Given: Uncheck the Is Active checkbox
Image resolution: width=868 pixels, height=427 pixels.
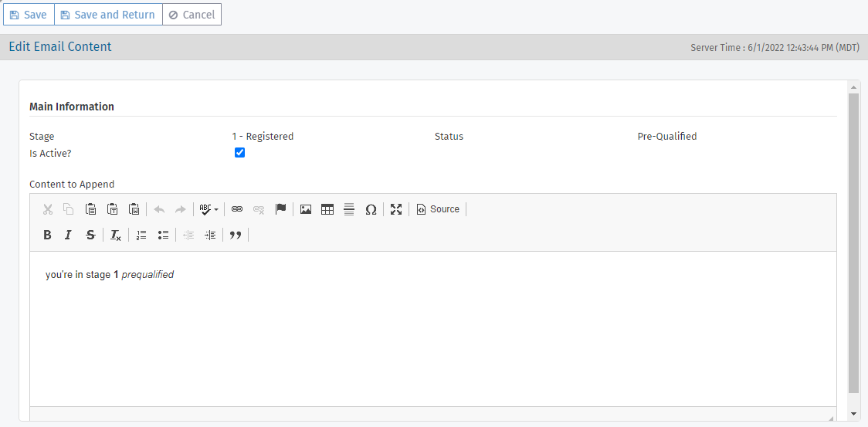Looking at the screenshot, I should point(239,153).
